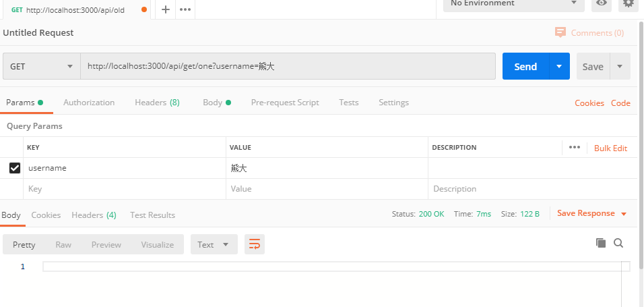Click the empty Description placeholder field
The image size is (644, 307).
click(533, 189)
